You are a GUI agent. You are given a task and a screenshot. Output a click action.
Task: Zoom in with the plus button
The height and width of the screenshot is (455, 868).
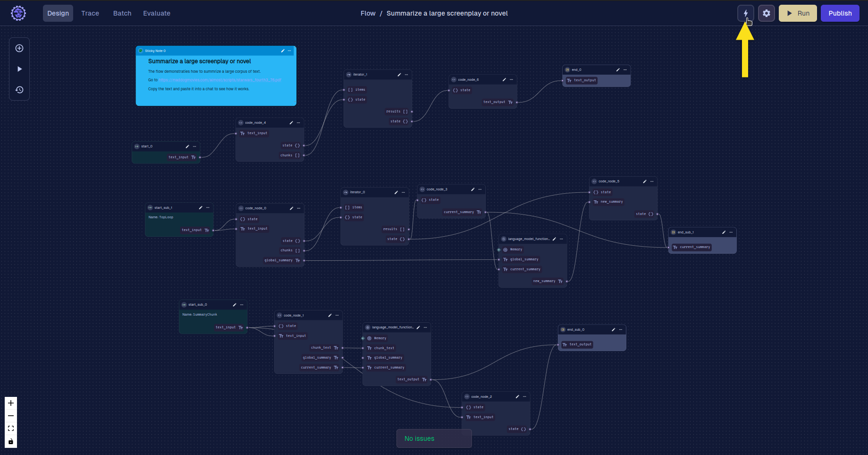[x=11, y=403]
